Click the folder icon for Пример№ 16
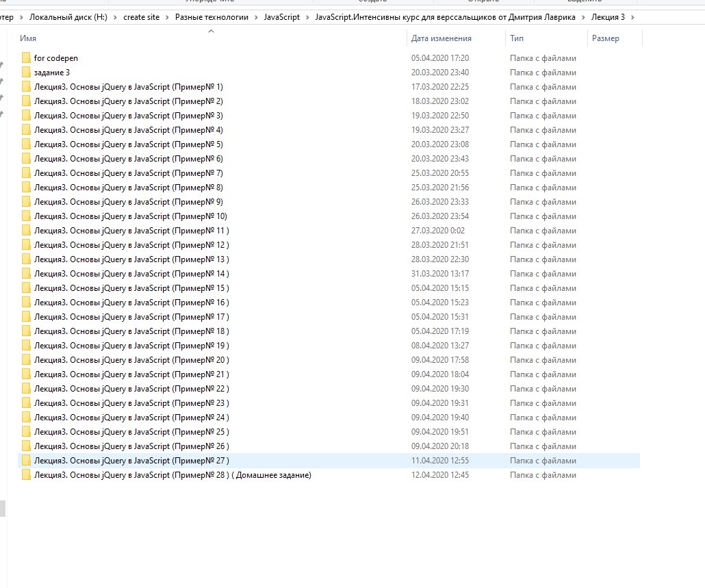Image resolution: width=705 pixels, height=588 pixels. (x=26, y=303)
